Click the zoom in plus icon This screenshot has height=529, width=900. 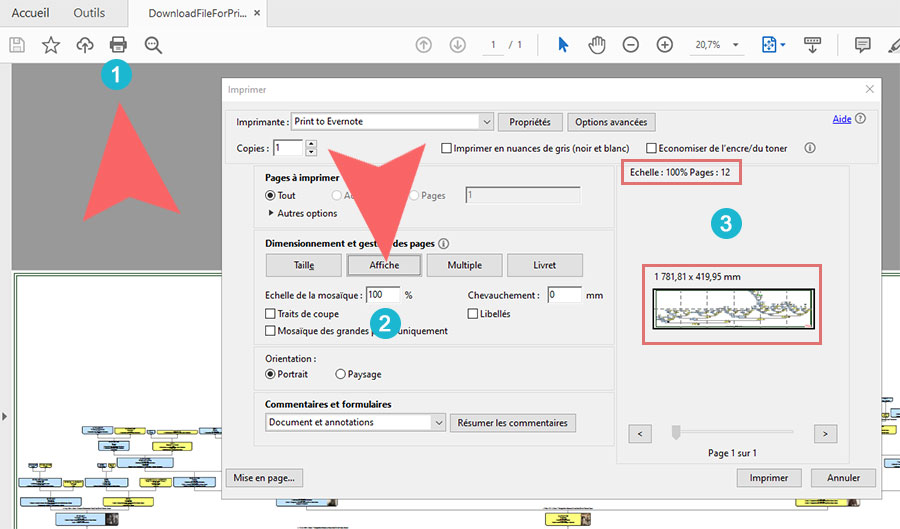pos(665,45)
